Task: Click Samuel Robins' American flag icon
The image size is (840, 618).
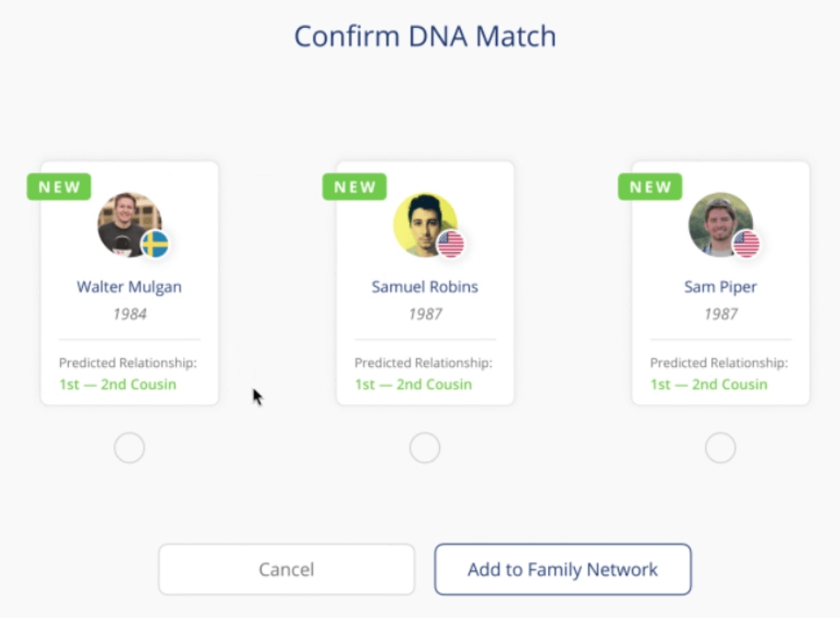Action: (450, 245)
